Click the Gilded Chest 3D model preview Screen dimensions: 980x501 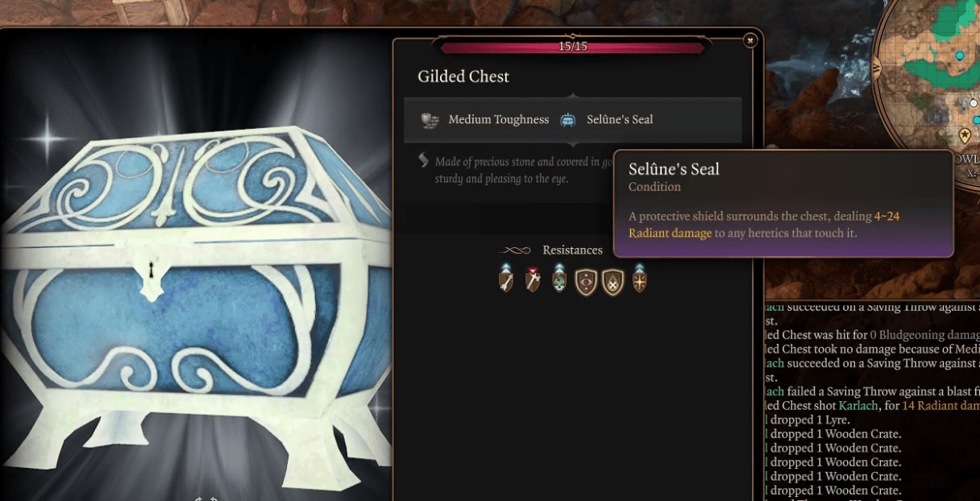(x=196, y=306)
